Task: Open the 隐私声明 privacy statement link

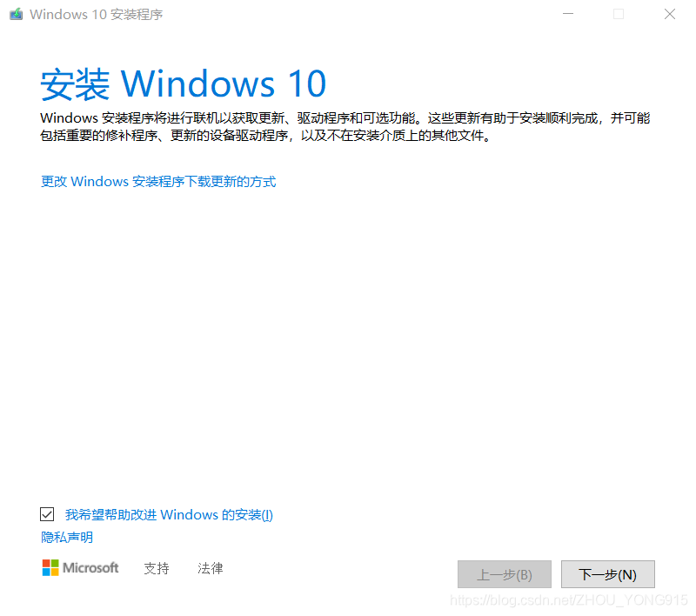Action: (67, 538)
